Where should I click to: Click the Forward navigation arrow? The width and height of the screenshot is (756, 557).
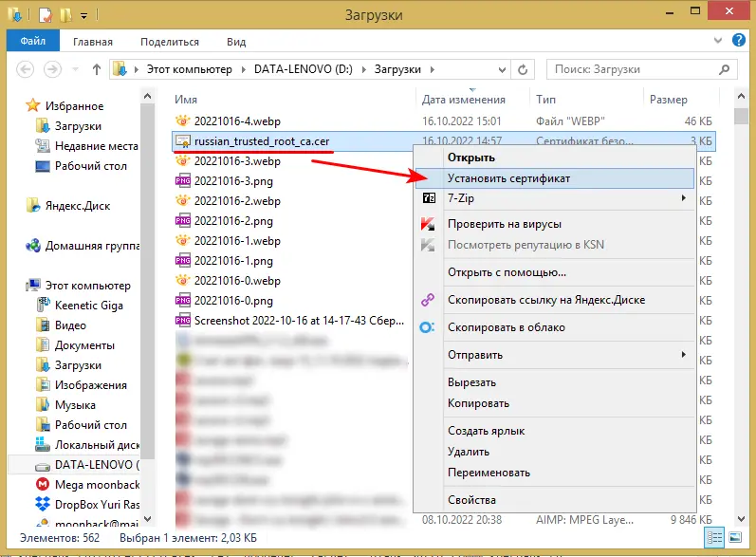(x=52, y=69)
